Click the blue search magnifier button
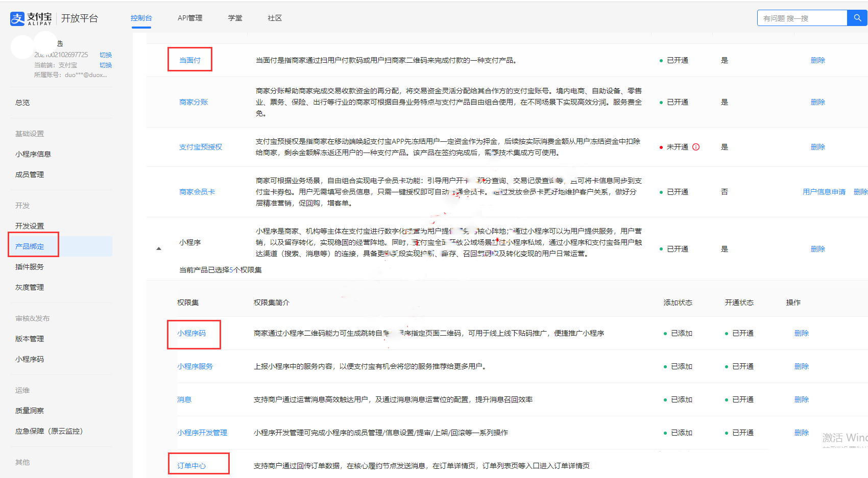868x478 pixels. pos(857,18)
